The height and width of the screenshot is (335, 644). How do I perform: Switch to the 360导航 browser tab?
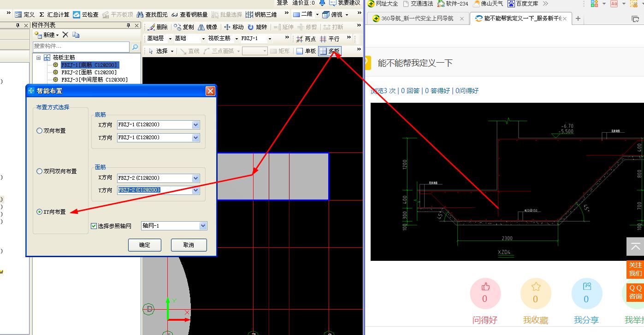(x=417, y=18)
